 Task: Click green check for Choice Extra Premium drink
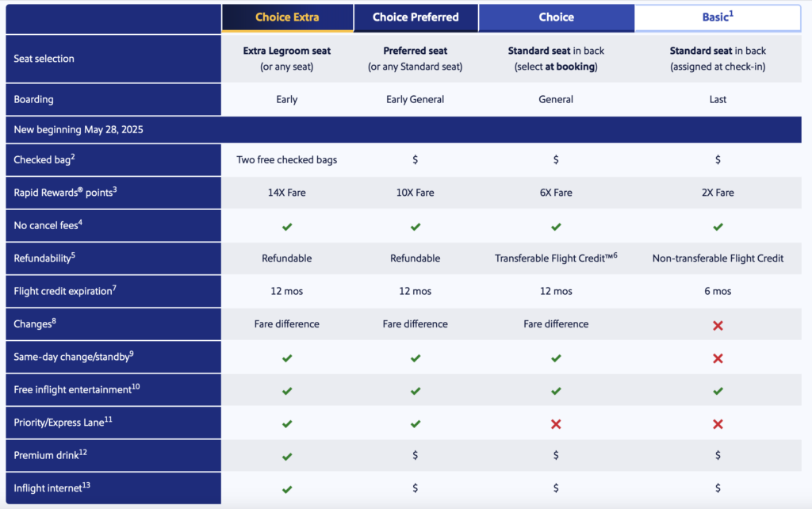coord(287,456)
